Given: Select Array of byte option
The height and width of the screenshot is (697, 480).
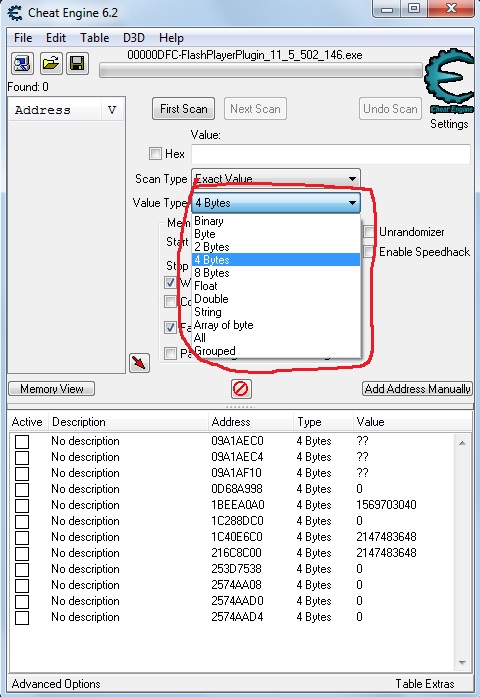Looking at the screenshot, I should coord(276,325).
